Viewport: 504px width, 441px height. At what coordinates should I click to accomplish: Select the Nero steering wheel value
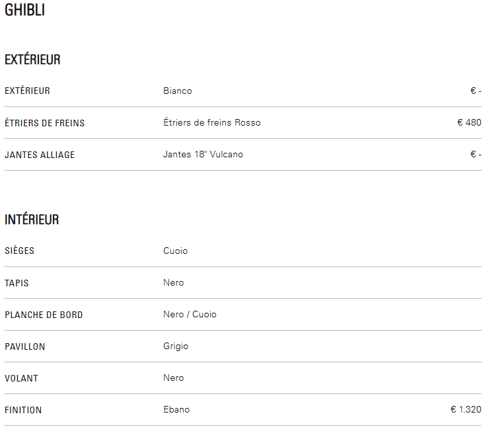(174, 378)
